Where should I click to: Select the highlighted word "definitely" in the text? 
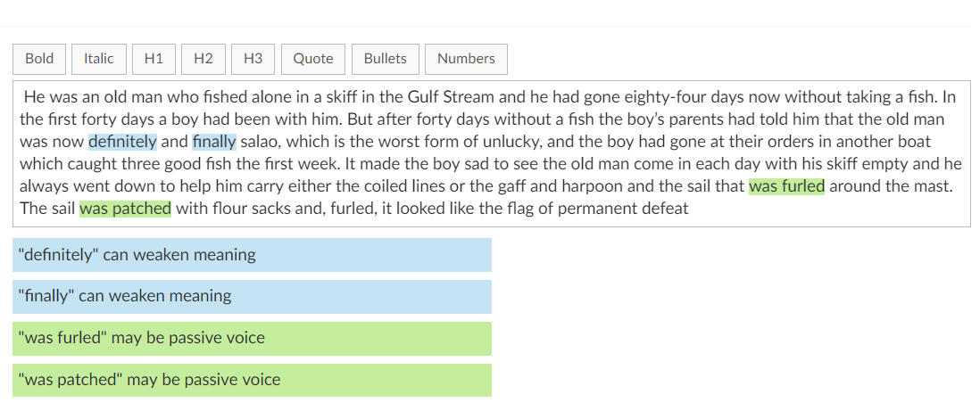[122, 142]
